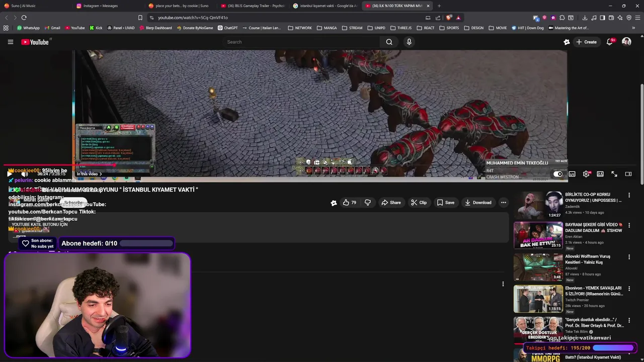
Task: Open BAYRAM ŞEKERİ GİBİ VİDEO thumbnail
Action: pos(538,235)
